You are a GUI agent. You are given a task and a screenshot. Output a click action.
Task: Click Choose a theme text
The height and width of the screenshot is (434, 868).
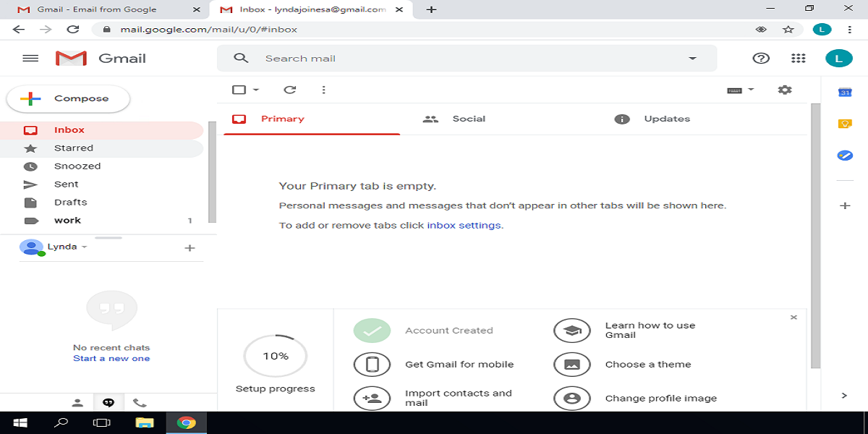(648, 365)
